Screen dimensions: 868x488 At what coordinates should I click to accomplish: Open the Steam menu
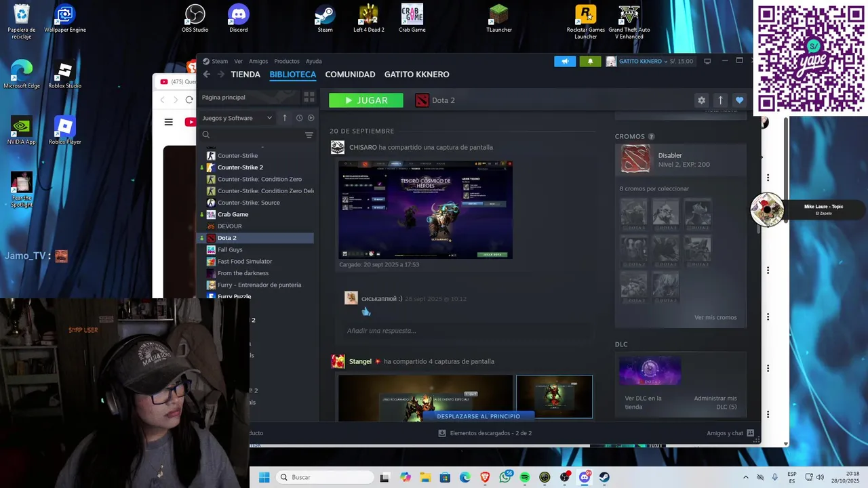[220, 61]
